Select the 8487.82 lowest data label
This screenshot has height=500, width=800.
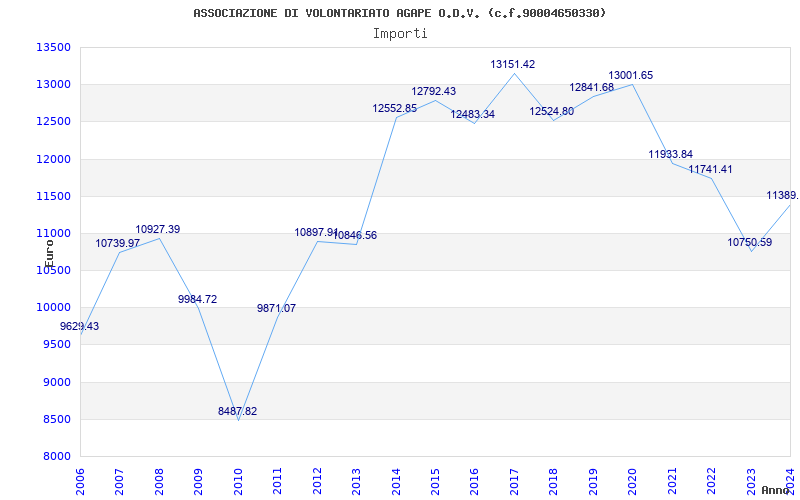coord(237,411)
